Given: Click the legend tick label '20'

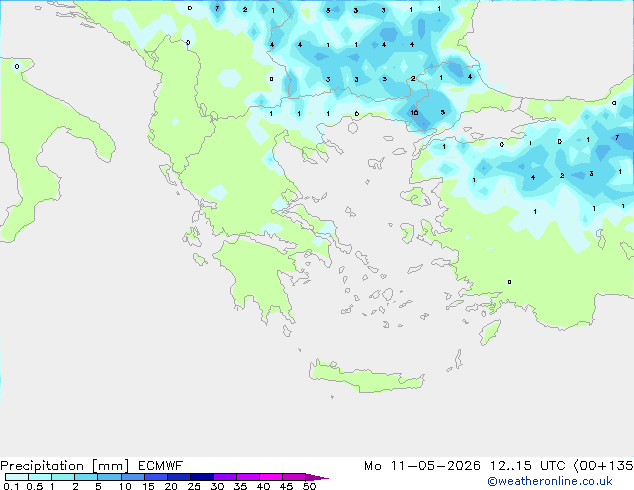Looking at the screenshot, I should (x=171, y=486).
